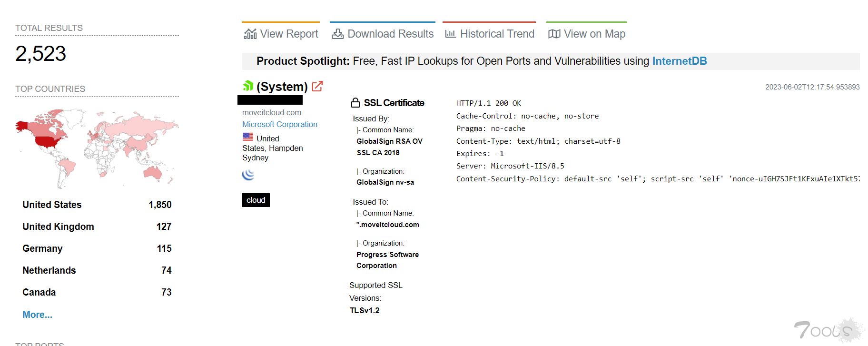868x346 pixels.
Task: Open the Historical Trend tab
Action: tap(497, 34)
